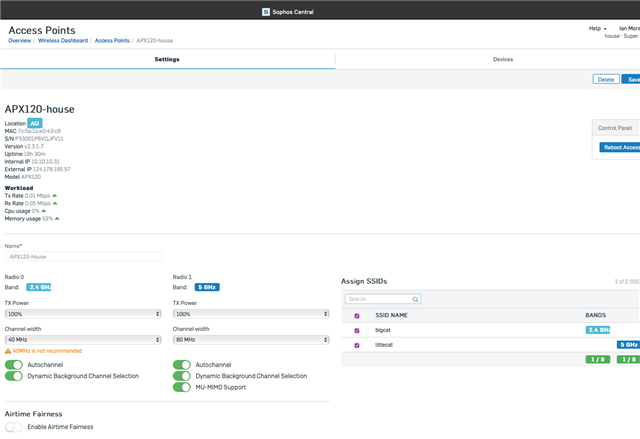Screen dimensions: 640x439
Task: Click the APX120-house breadcrumb text
Action: click(x=155, y=41)
